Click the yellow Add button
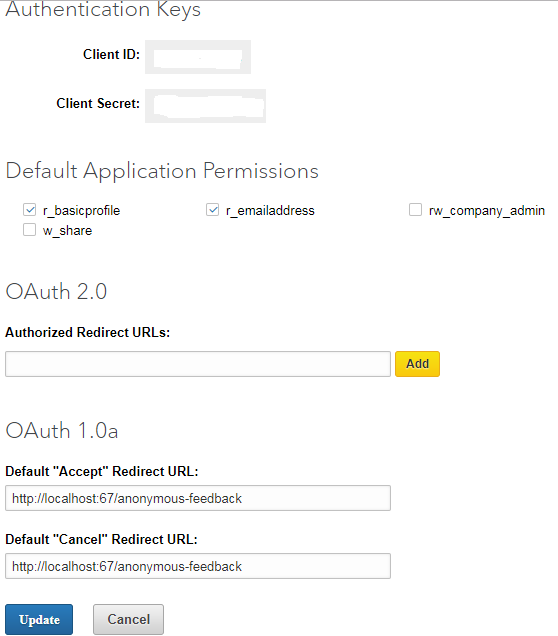The width and height of the screenshot is (558, 636). [x=417, y=364]
